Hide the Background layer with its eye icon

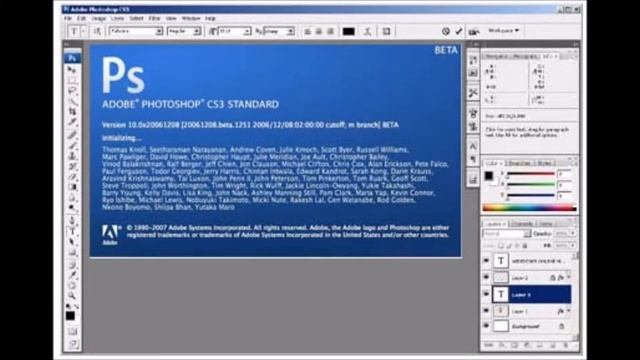[486, 326]
